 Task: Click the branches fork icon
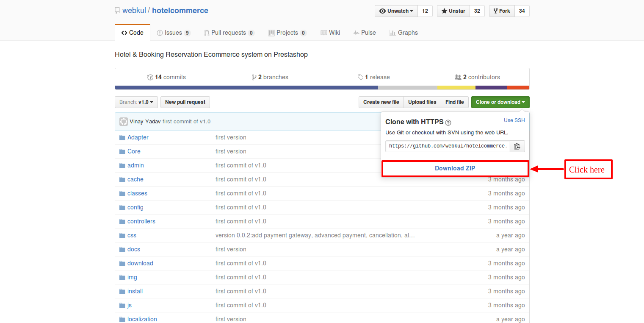(254, 77)
